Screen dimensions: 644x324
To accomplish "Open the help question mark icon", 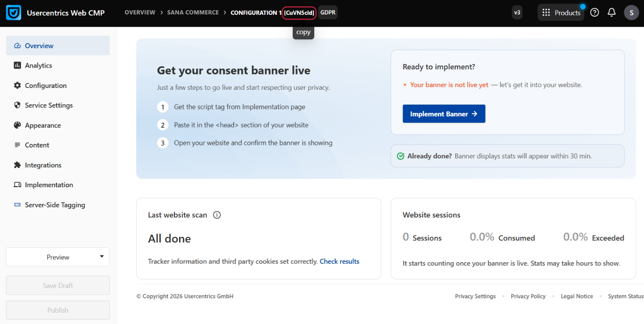I will [594, 13].
